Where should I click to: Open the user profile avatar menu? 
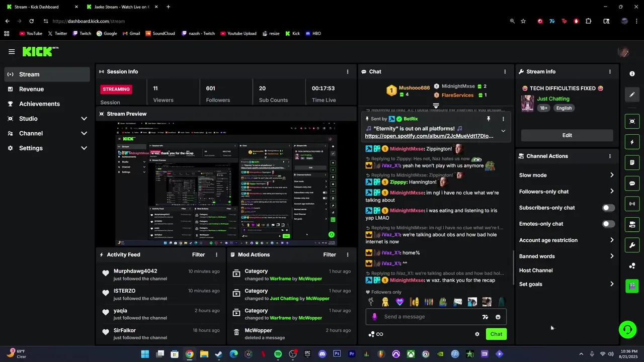pyautogui.click(x=623, y=52)
